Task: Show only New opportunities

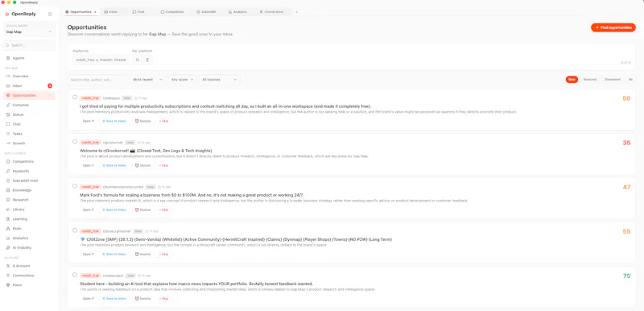Action: (x=572, y=80)
